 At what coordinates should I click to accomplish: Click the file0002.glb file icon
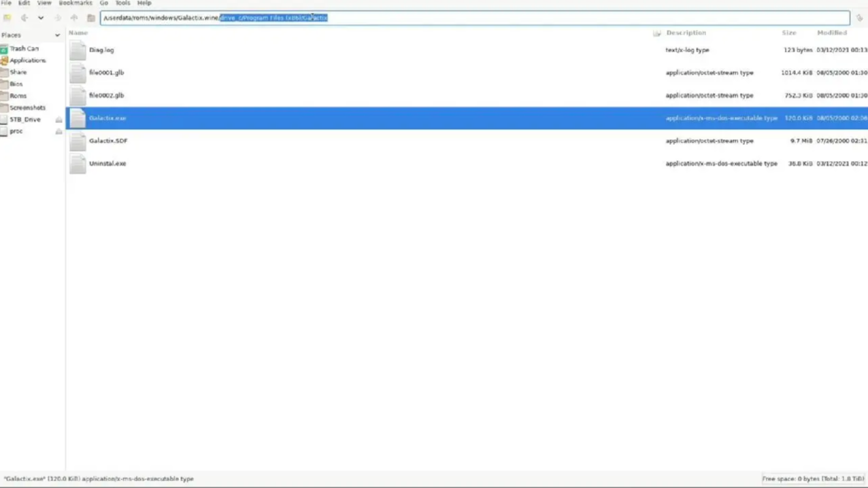[x=78, y=95]
